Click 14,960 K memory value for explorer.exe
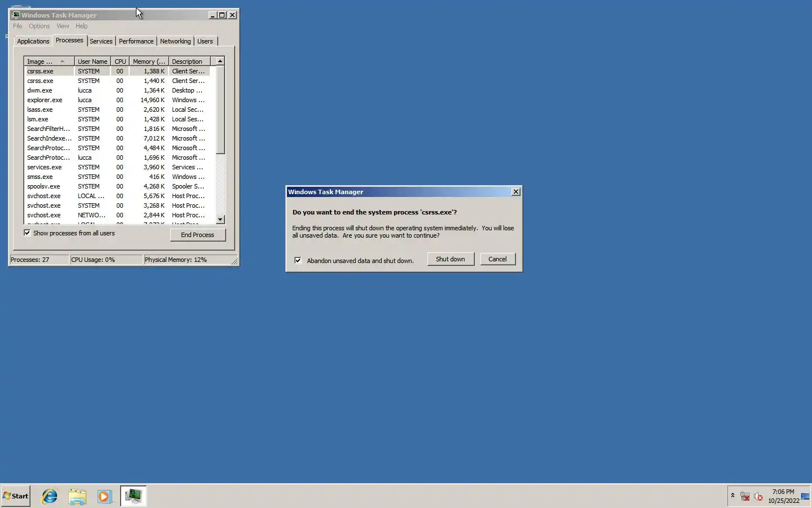This screenshot has height=508, width=812. point(152,100)
